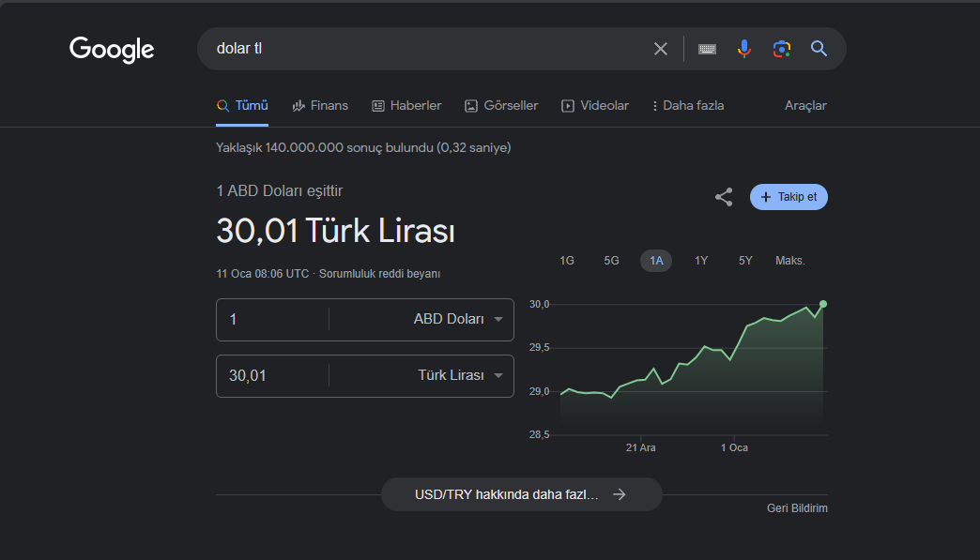Open the Haberler tab
The width and height of the screenshot is (980, 560).
point(406,105)
